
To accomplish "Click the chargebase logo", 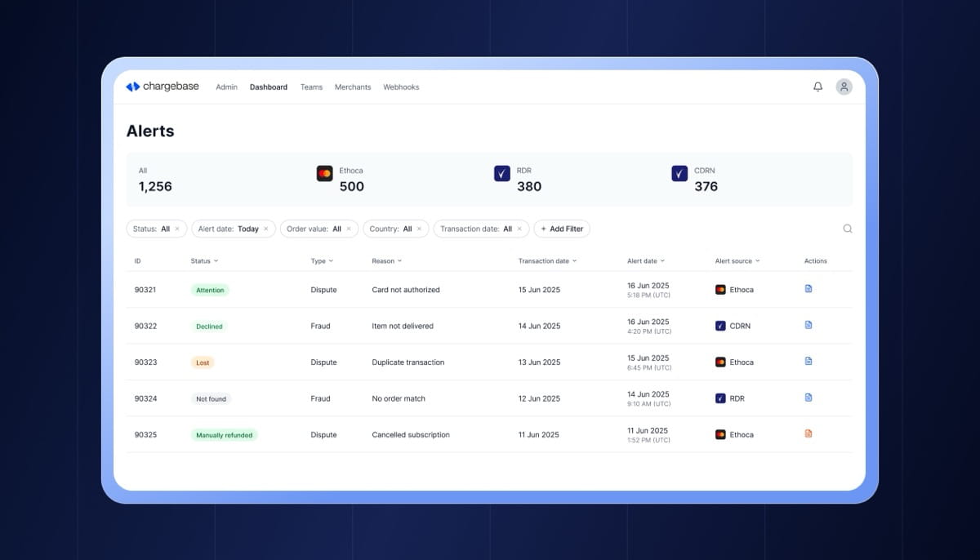I will tap(163, 87).
